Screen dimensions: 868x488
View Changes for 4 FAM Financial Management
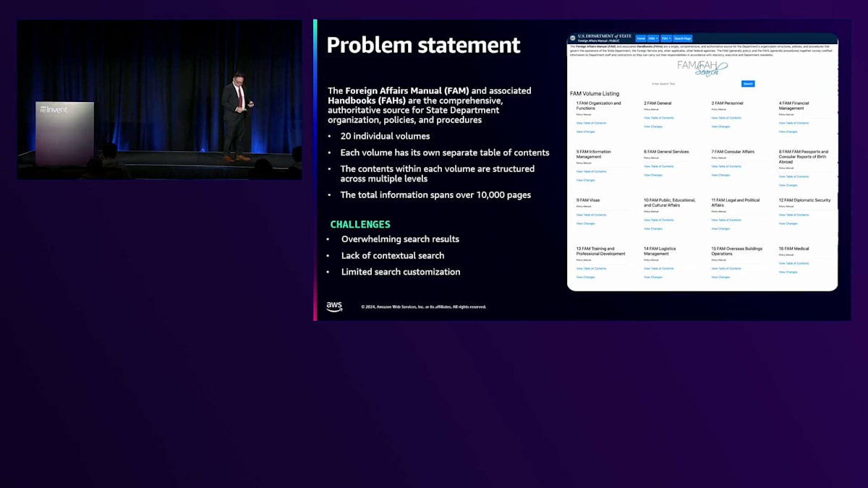tap(788, 132)
